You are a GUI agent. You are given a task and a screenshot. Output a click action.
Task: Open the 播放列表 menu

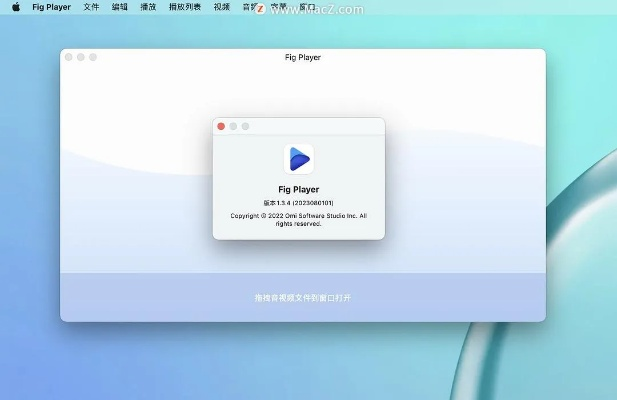[x=184, y=7]
